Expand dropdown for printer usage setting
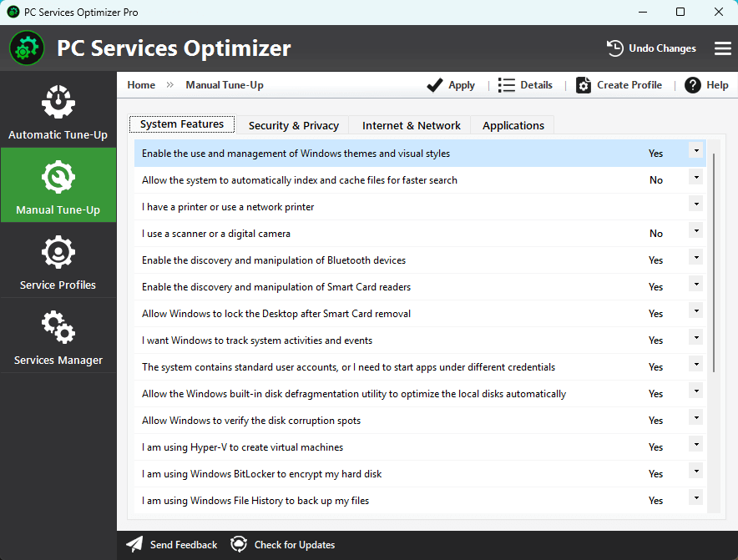Screen dimensions: 738x560 [x=696, y=204]
